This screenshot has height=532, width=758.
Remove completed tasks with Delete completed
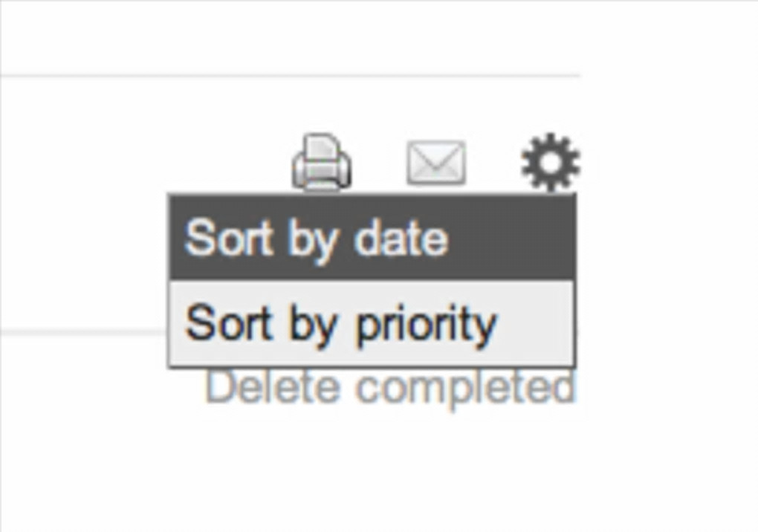click(391, 387)
